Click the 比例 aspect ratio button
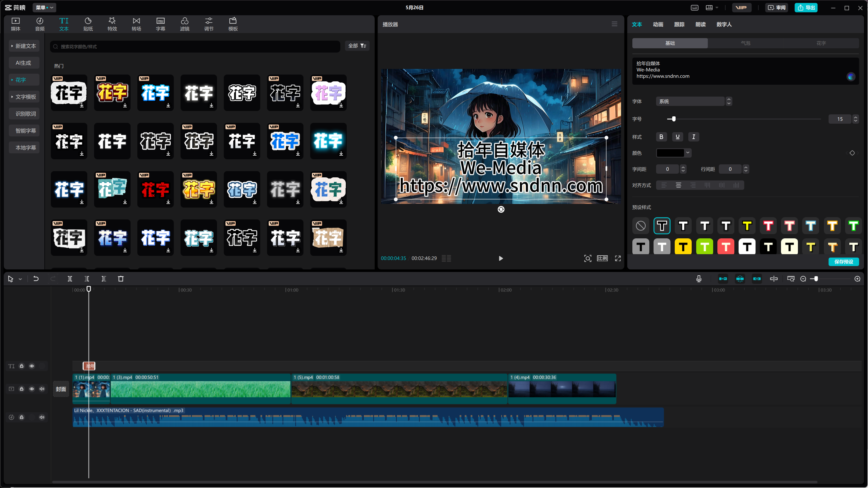This screenshot has height=488, width=868. coord(602,258)
